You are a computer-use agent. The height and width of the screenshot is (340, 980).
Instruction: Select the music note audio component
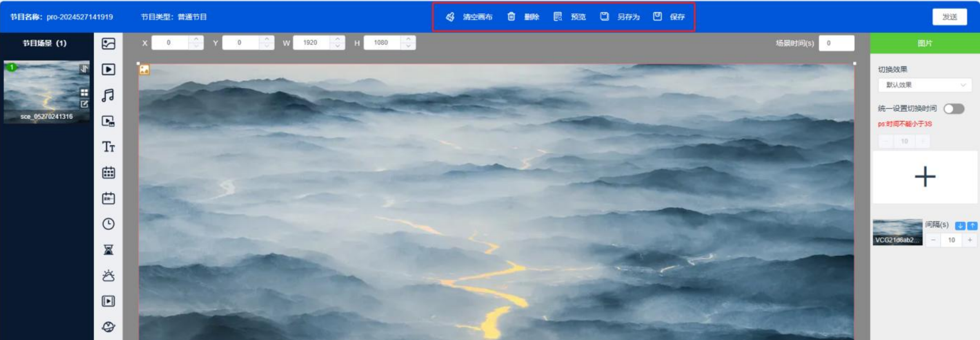click(x=108, y=95)
